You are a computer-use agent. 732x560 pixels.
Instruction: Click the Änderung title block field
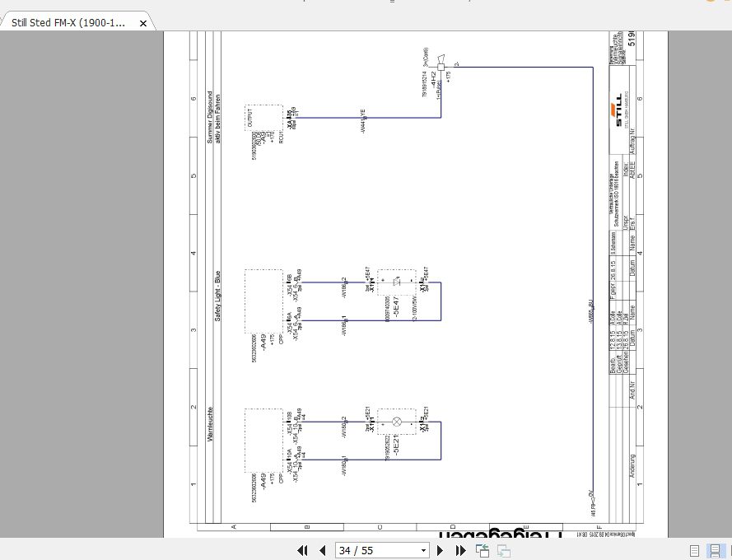(x=632, y=465)
